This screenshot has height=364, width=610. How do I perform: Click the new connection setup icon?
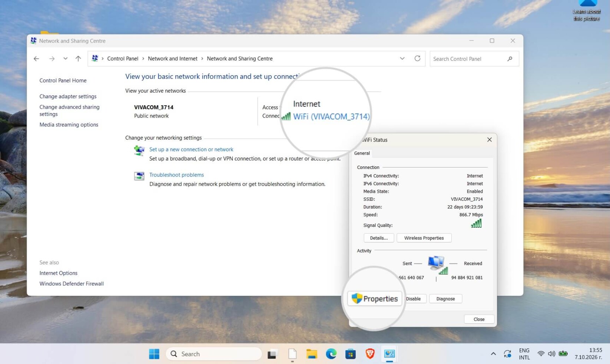coord(139,150)
